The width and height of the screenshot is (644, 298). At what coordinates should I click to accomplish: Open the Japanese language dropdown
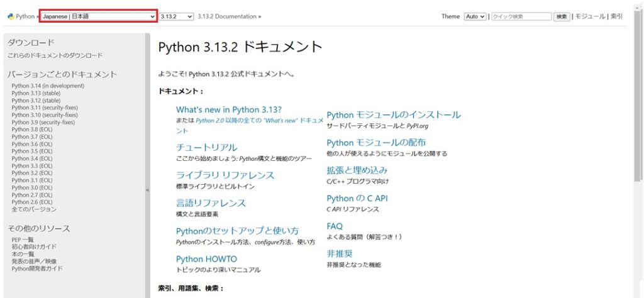coord(98,16)
